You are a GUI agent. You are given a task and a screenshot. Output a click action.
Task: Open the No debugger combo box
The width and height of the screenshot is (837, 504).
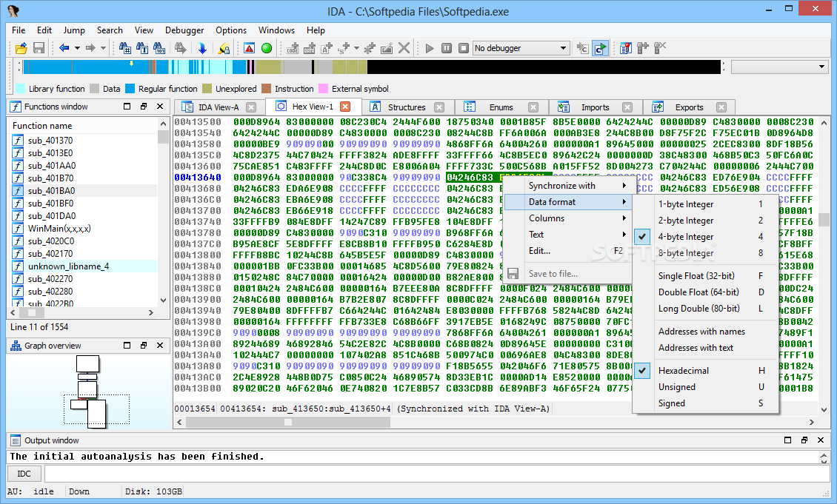(521, 48)
